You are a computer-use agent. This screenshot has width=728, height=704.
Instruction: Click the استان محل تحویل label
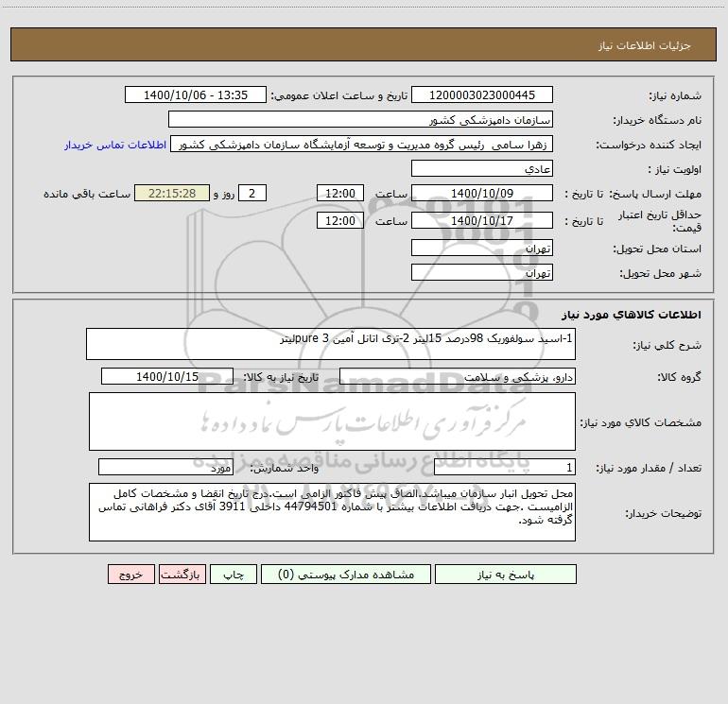657,249
